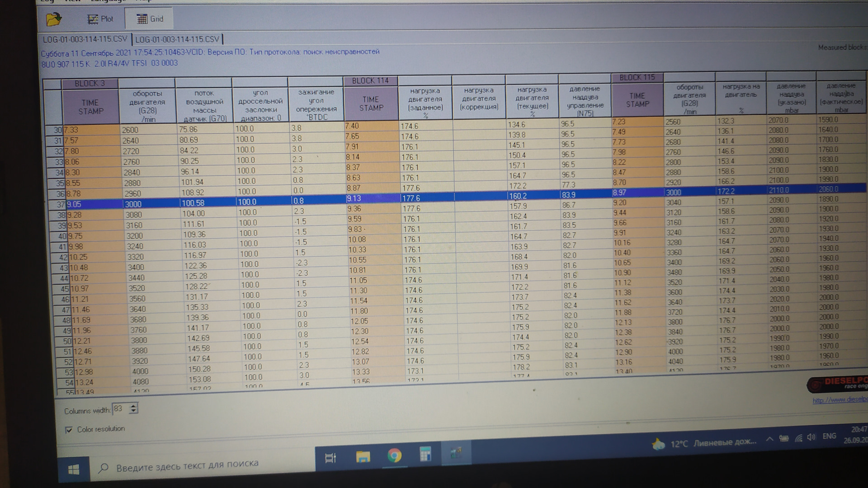Open the first LOG-01-003-114-115.CSV tab
Image resolution: width=868 pixels, height=488 pixels.
(85, 39)
